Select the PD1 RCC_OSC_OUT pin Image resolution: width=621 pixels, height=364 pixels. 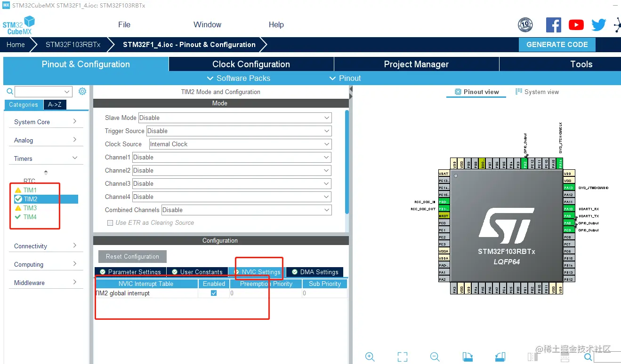(x=444, y=209)
